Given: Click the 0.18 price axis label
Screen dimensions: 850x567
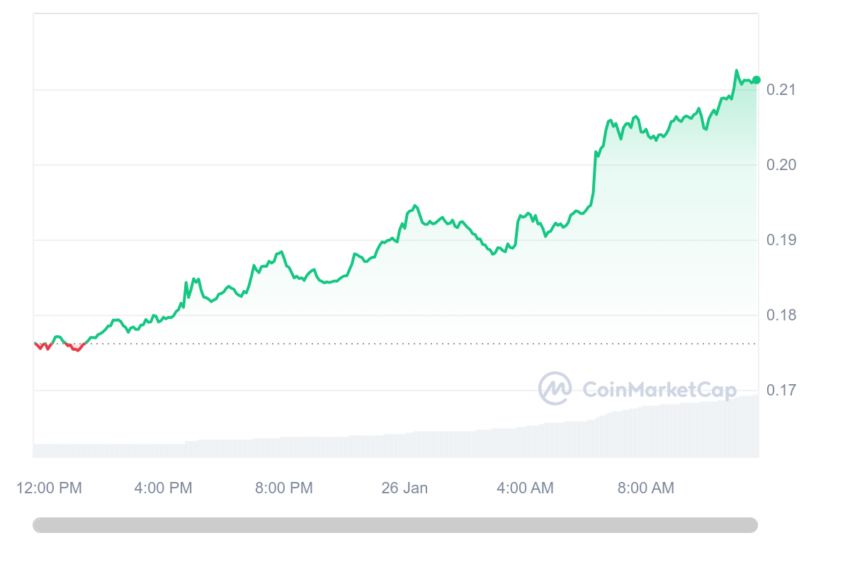Looking at the screenshot, I should pos(781,315).
